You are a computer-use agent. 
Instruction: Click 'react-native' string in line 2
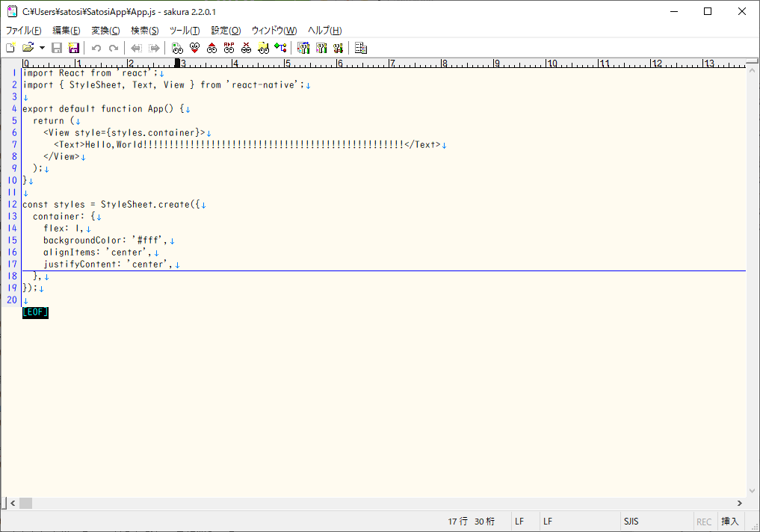[x=263, y=84]
